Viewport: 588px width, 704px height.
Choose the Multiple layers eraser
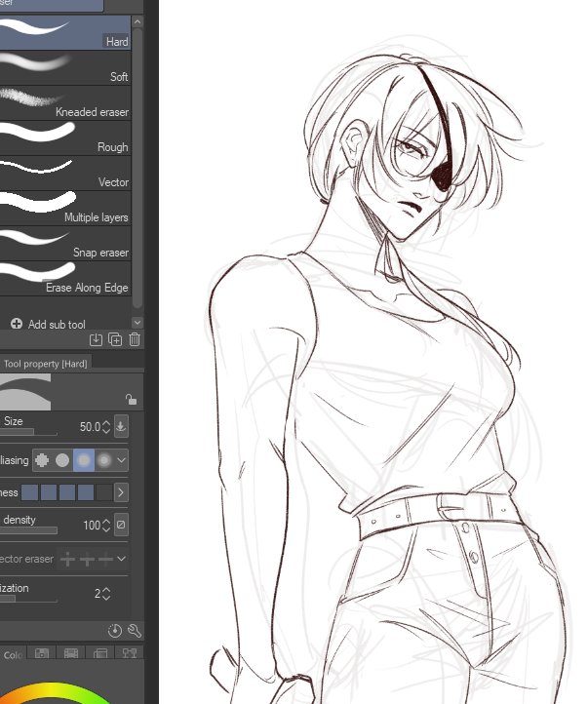(65, 208)
